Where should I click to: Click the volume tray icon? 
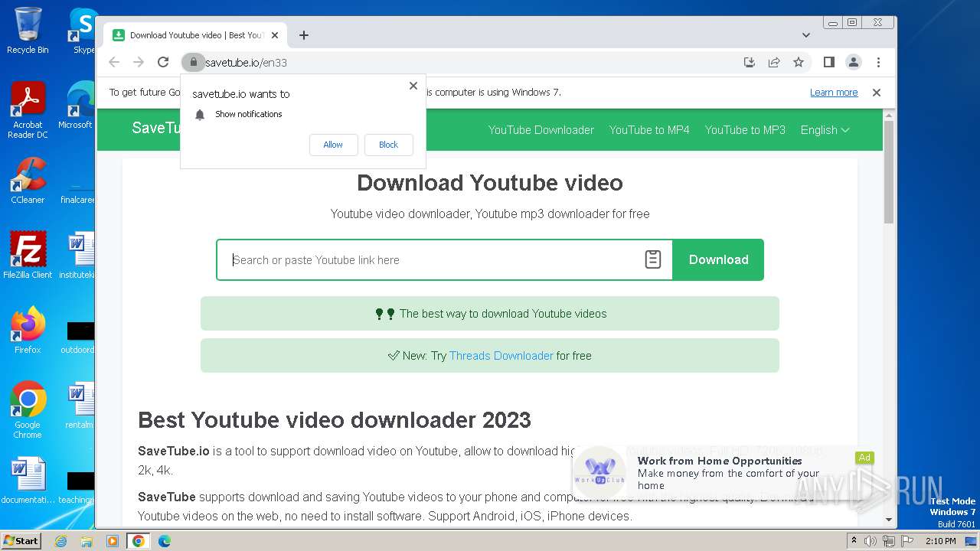coord(871,541)
